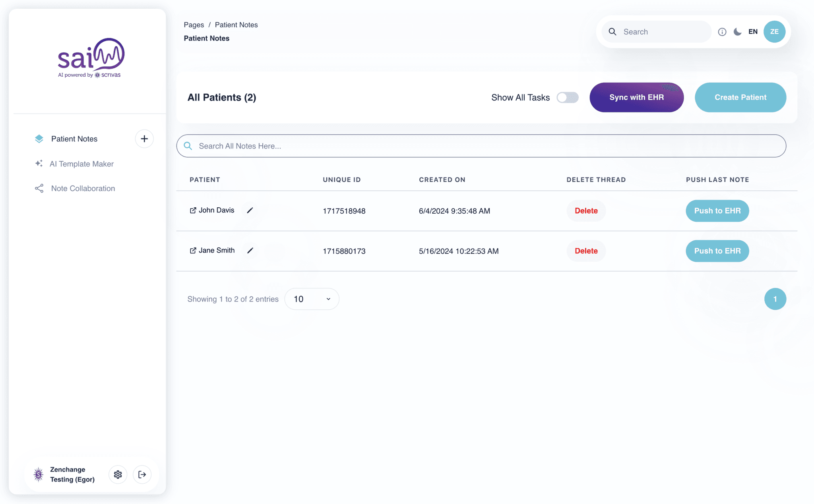Edit John Davis with the pencil icon

point(250,210)
